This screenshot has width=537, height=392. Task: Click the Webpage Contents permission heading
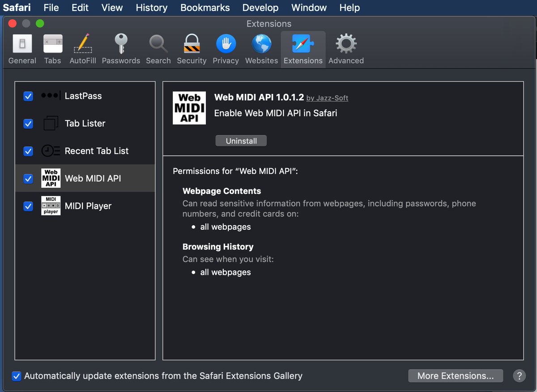[222, 191]
